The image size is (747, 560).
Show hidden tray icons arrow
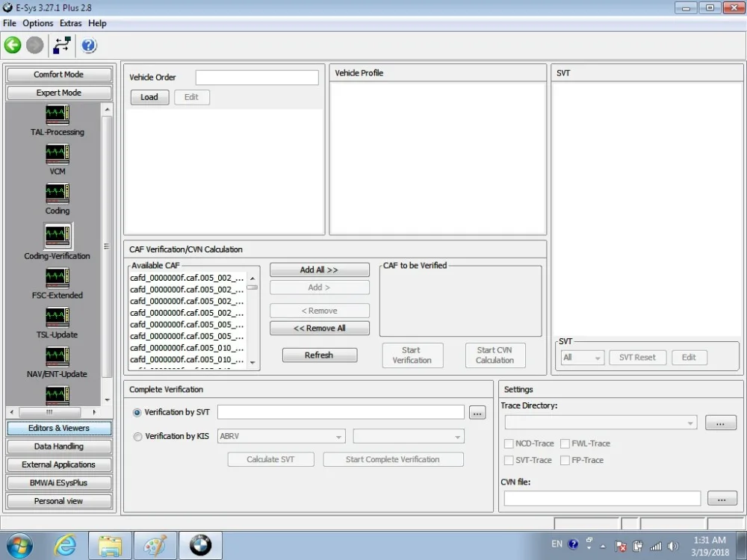point(603,547)
